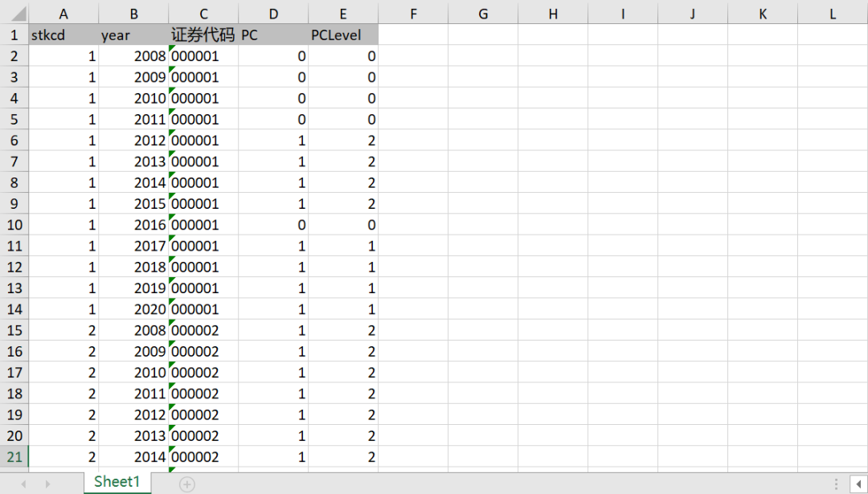
Task: Select column C header
Action: 203,14
